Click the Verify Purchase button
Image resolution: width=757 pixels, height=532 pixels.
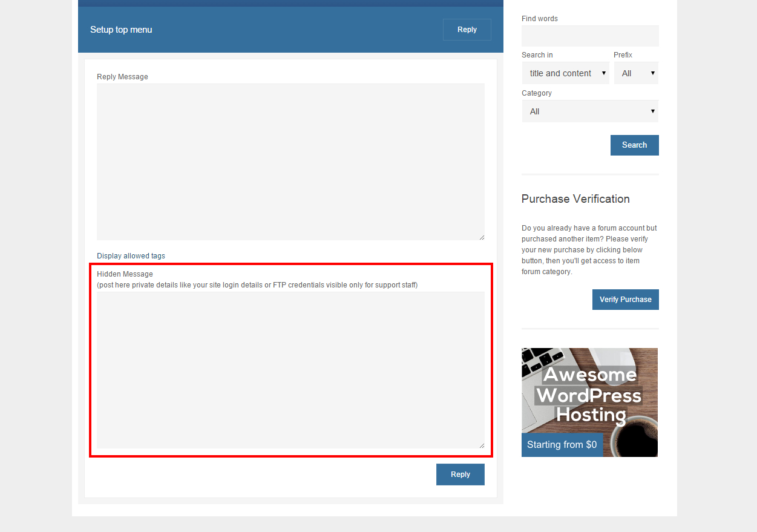point(625,300)
